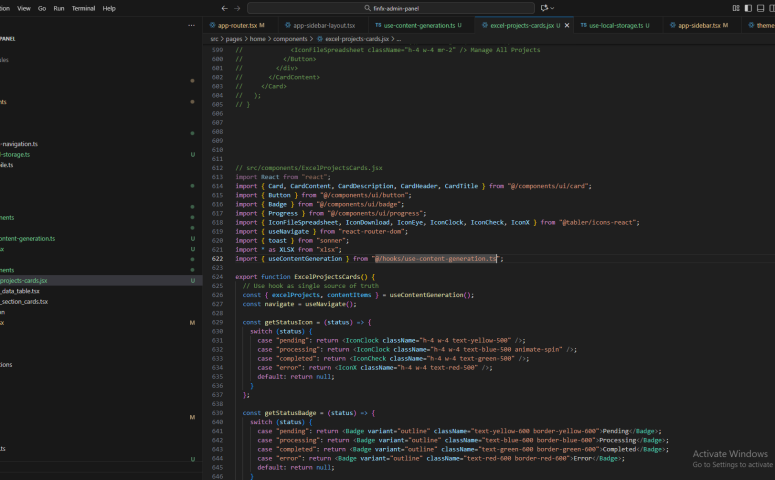Open the Help menu

[x=109, y=8]
